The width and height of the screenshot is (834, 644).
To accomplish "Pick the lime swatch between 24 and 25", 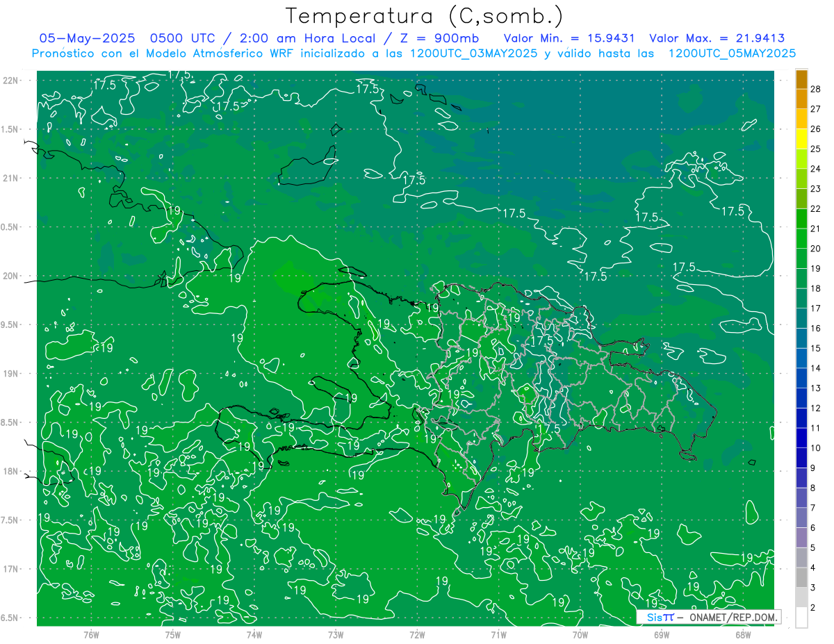I will click(801, 159).
